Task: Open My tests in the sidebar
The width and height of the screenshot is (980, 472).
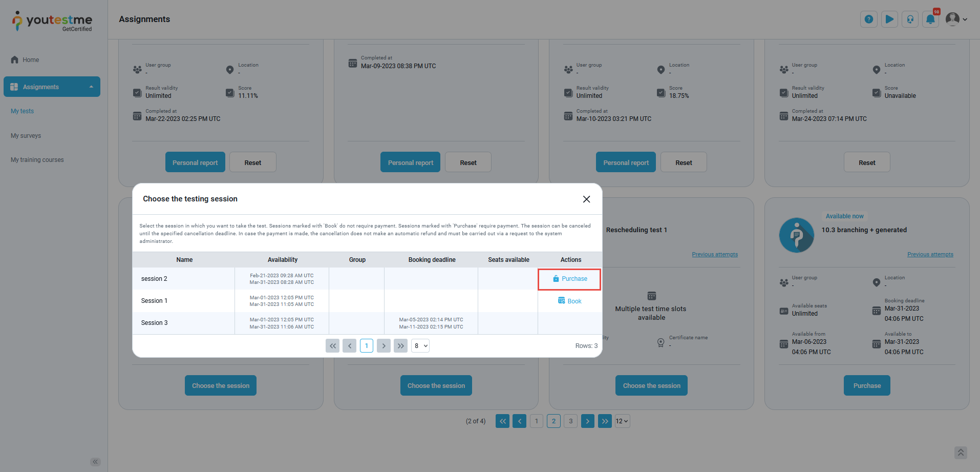Action: pyautogui.click(x=22, y=111)
